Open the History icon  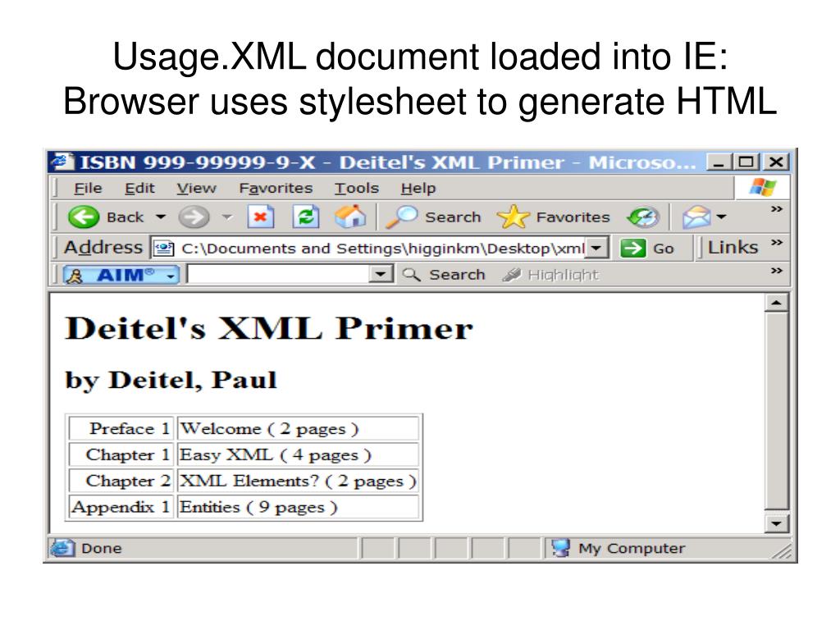click(643, 217)
